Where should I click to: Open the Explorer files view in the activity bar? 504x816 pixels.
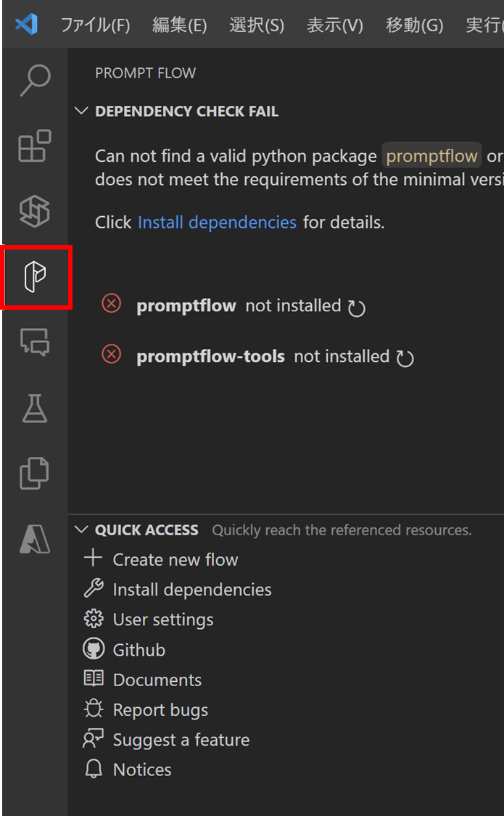tap(35, 473)
